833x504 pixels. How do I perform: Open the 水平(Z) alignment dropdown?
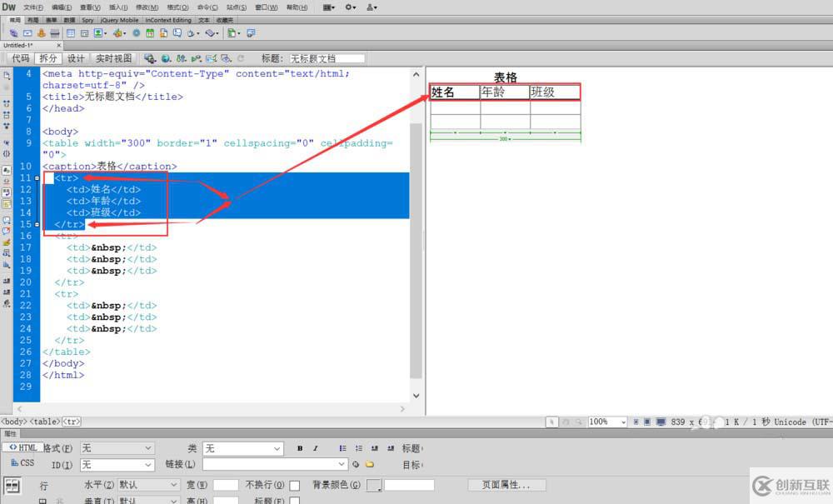[148, 485]
